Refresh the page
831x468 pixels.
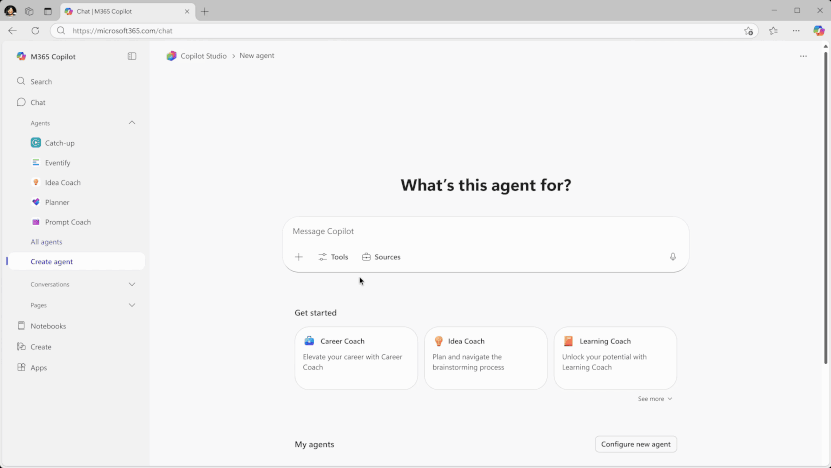point(35,31)
